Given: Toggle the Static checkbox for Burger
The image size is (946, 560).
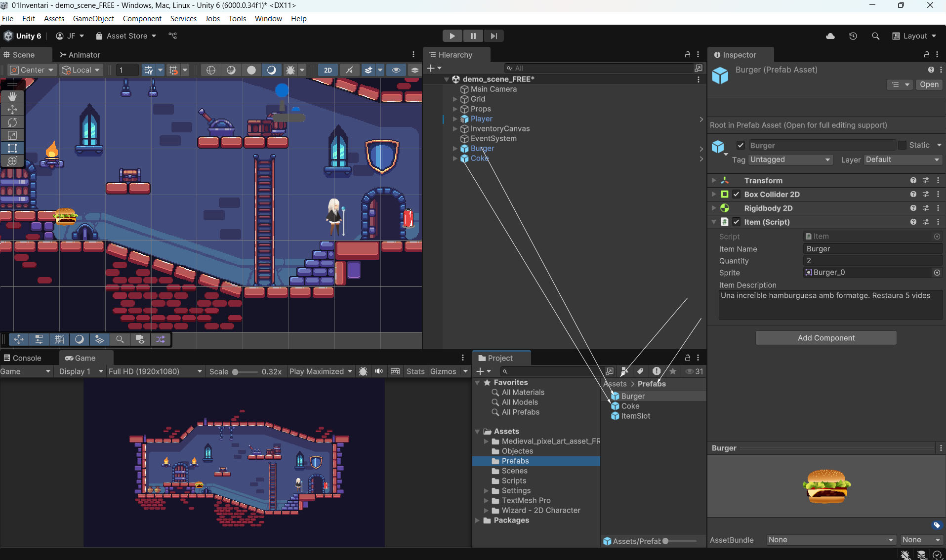Looking at the screenshot, I should 902,145.
